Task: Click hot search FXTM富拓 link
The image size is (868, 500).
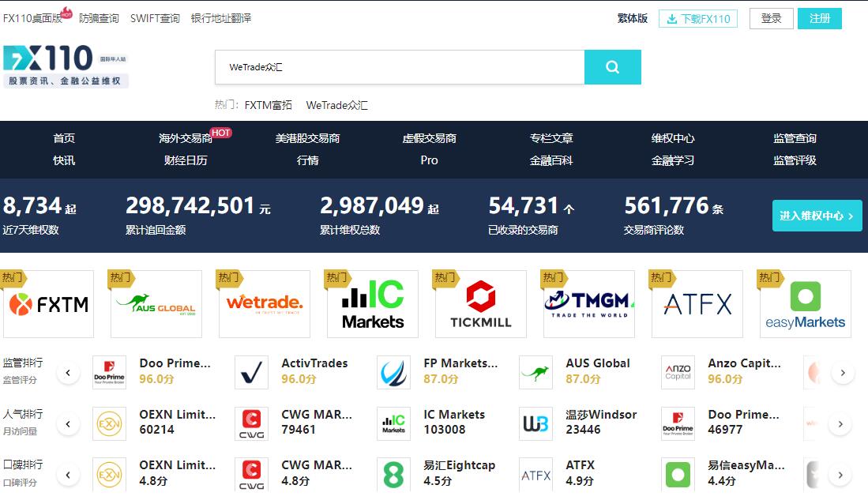Action: point(268,105)
